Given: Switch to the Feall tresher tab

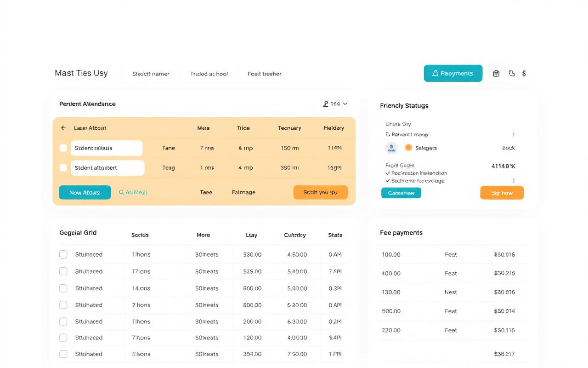Looking at the screenshot, I should 265,74.
